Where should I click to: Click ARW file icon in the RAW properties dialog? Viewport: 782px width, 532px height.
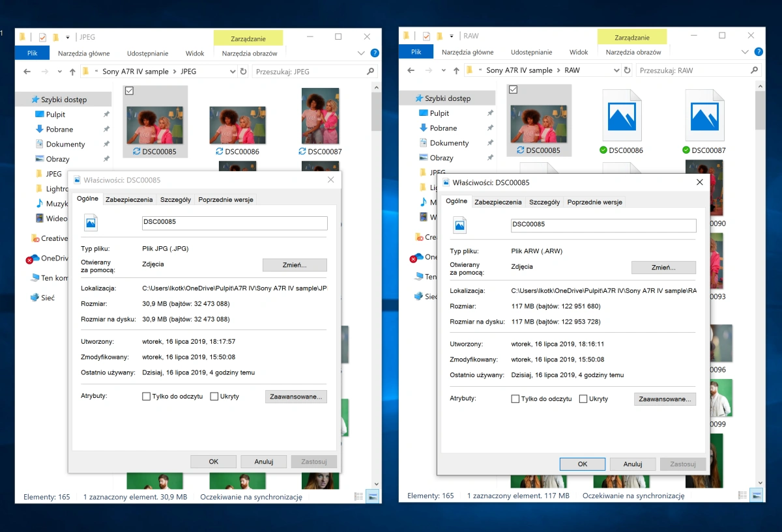[x=459, y=225]
